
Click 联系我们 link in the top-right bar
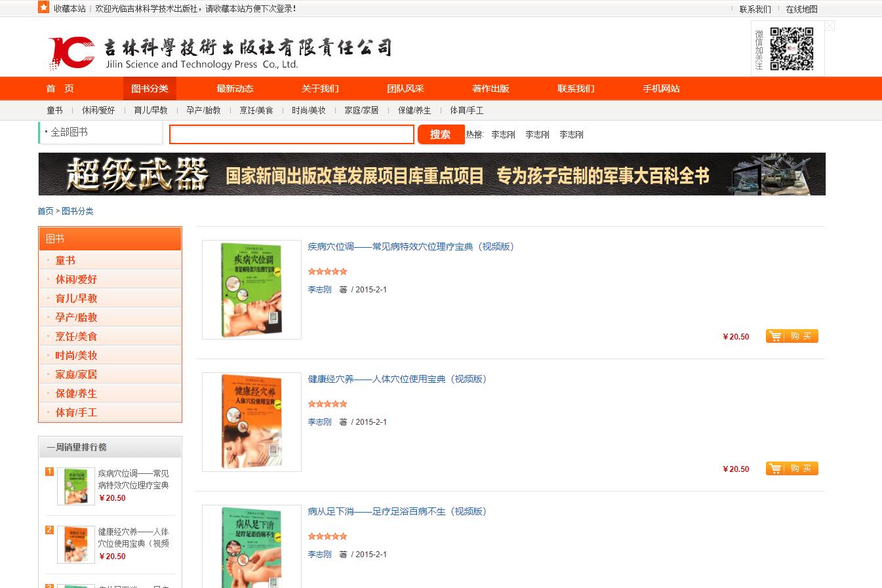pos(755,9)
